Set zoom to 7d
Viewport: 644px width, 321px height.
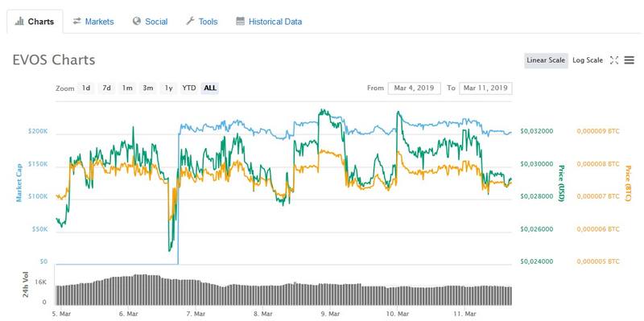point(107,88)
